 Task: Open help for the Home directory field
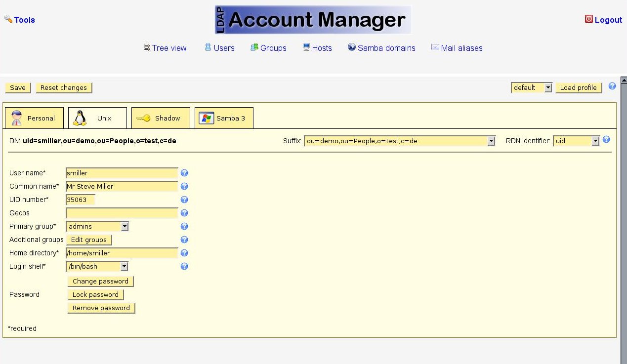tap(184, 253)
